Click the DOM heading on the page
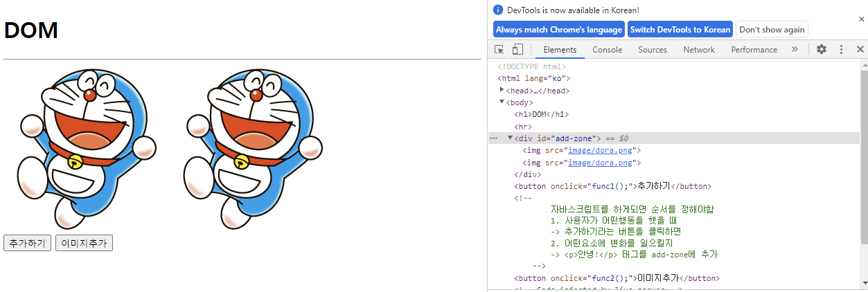Viewport: 868px width, 292px height. coord(31,30)
